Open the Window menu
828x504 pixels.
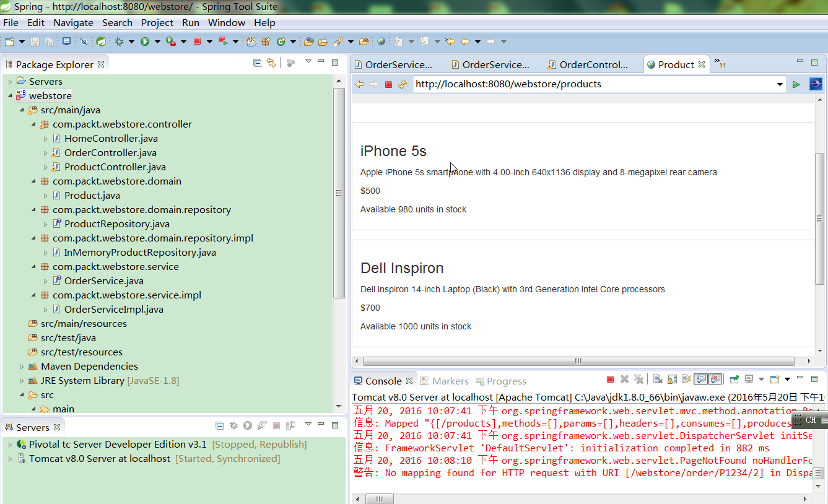[x=227, y=22]
